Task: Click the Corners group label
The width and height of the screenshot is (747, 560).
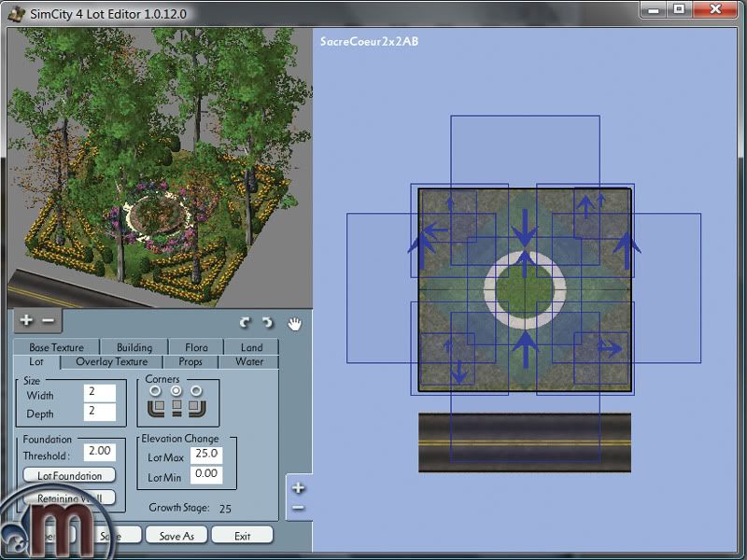Action: [x=162, y=379]
